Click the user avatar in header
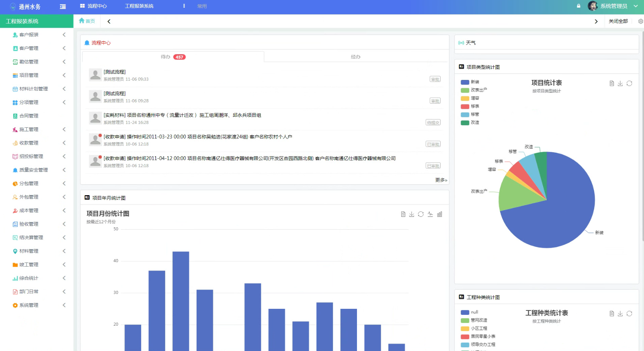Image resolution: width=644 pixels, height=351 pixels. click(593, 6)
